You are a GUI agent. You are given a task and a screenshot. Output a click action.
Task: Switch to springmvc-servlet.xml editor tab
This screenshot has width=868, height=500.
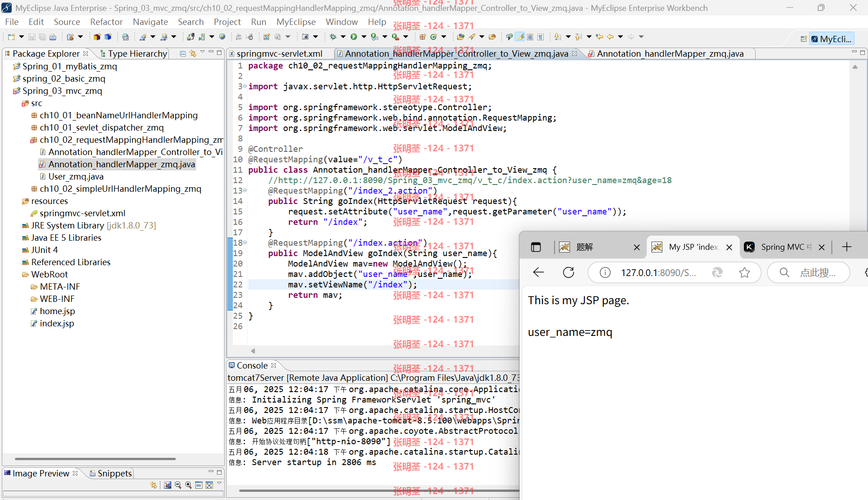tap(280, 53)
